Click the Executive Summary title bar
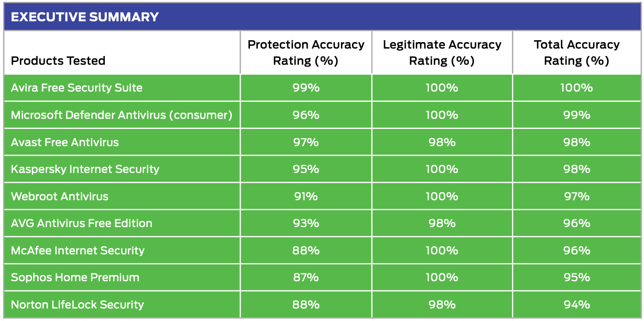Screen dimensions: 644x321 click(85, 17)
